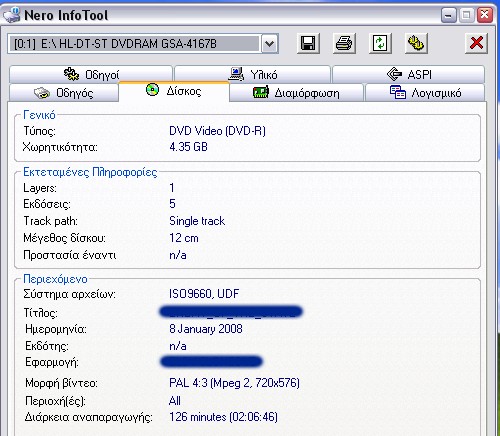Close the Nero InfoTool window
Image resolution: width=500 pixels, height=436 pixels.
point(485,15)
